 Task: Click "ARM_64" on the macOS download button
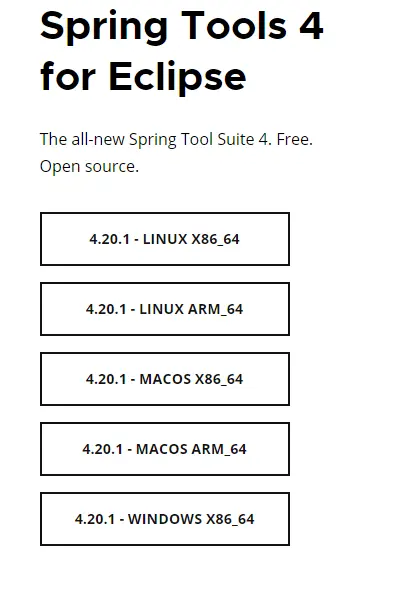click(x=219, y=449)
